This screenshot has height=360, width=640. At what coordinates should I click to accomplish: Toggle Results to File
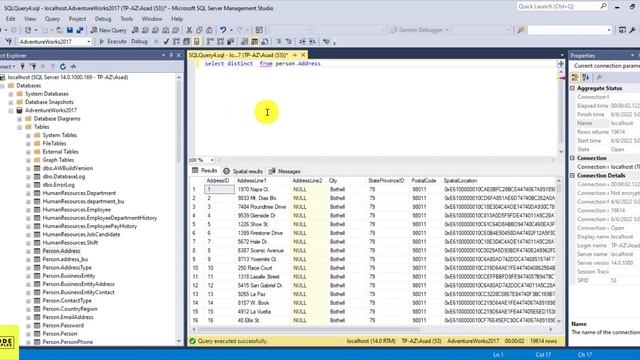(265, 42)
